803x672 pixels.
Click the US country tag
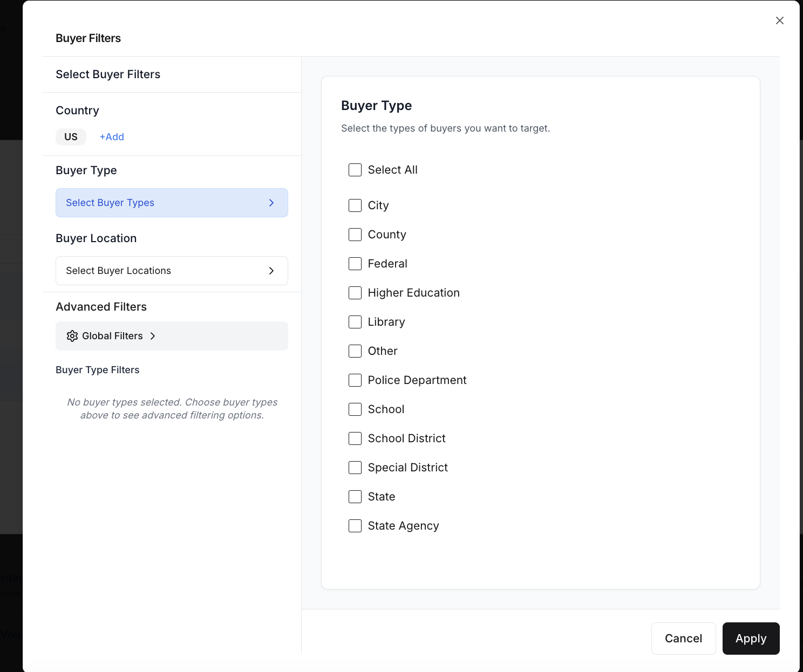tap(71, 136)
